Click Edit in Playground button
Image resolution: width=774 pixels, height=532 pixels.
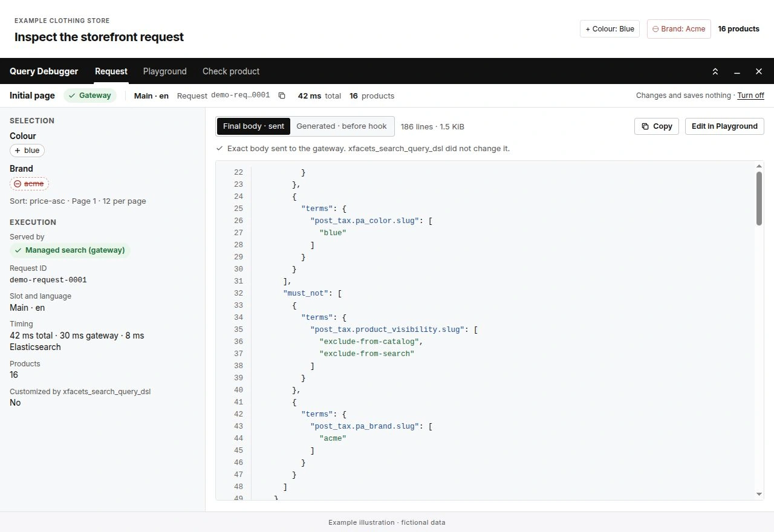724,126
